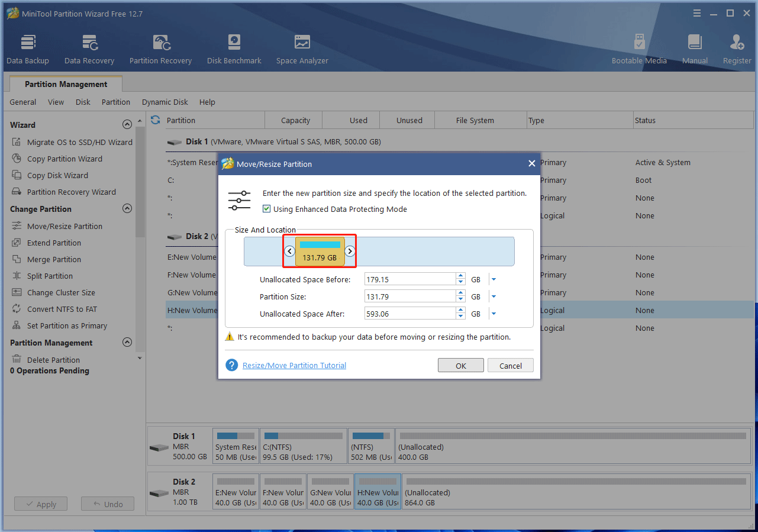Select the 400.0 GB Unallocated block on Disk 1
The image size is (758, 532).
[574, 447]
